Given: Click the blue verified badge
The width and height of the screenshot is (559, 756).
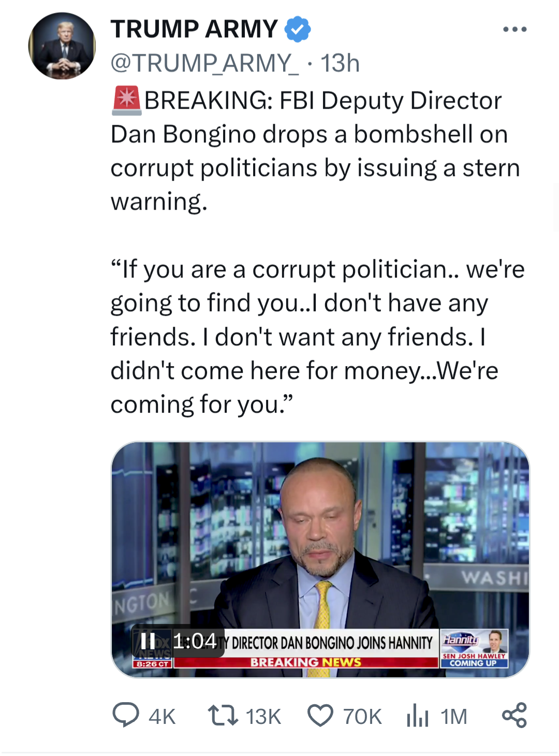Looking at the screenshot, I should 298,29.
